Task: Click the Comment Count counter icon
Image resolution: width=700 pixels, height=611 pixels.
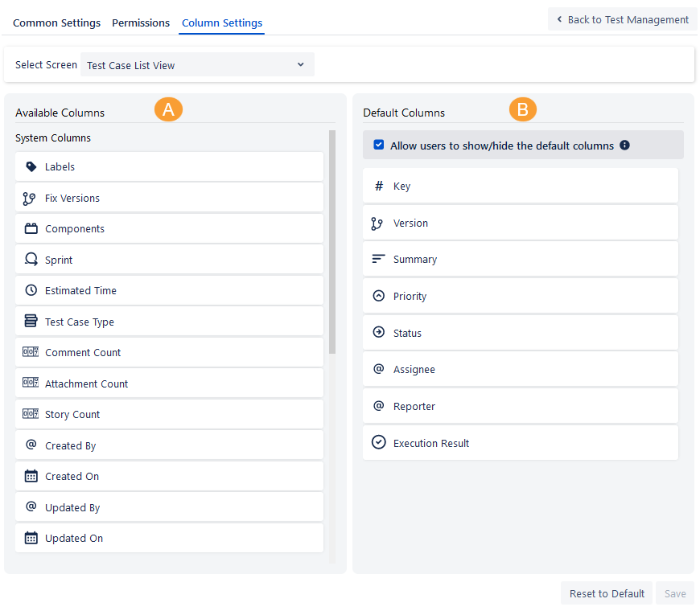Action: [x=31, y=352]
